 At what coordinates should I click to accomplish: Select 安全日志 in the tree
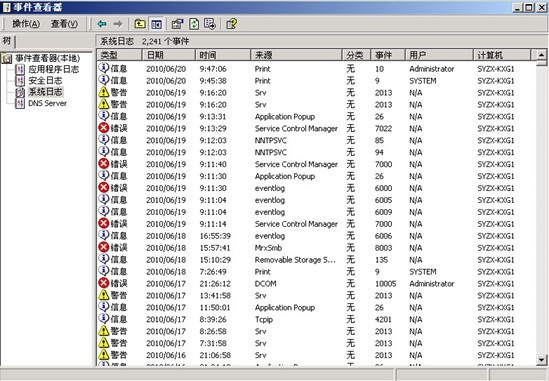pos(45,81)
